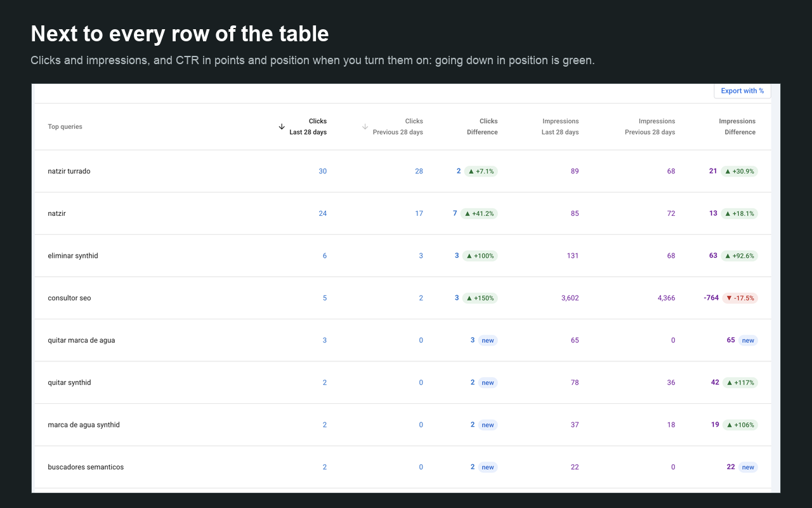Click the +92.6% impressions badge
This screenshot has height=508, width=812.
[739, 256]
